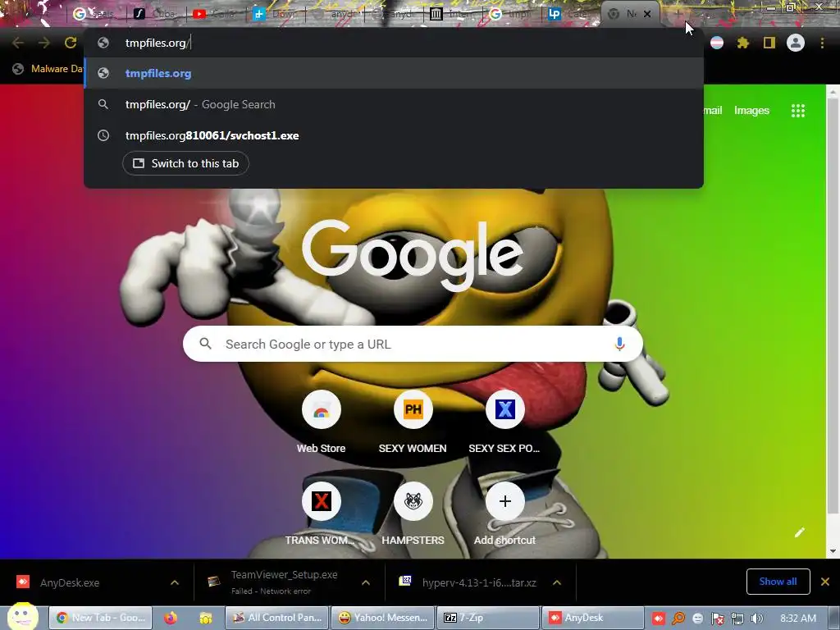Click the Switch to this tab button

click(185, 163)
